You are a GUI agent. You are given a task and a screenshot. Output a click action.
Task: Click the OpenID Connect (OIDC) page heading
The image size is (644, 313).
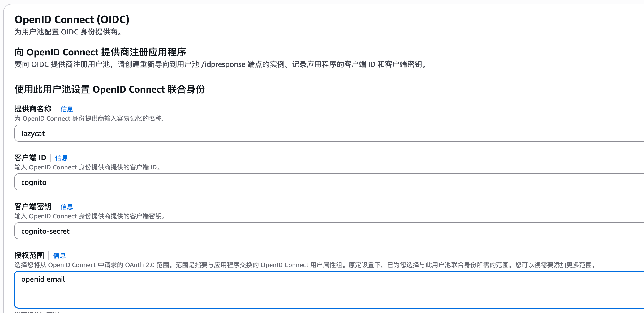tap(72, 20)
